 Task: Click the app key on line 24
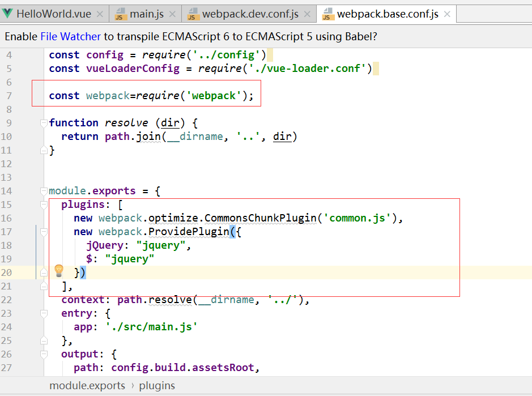[x=83, y=327]
